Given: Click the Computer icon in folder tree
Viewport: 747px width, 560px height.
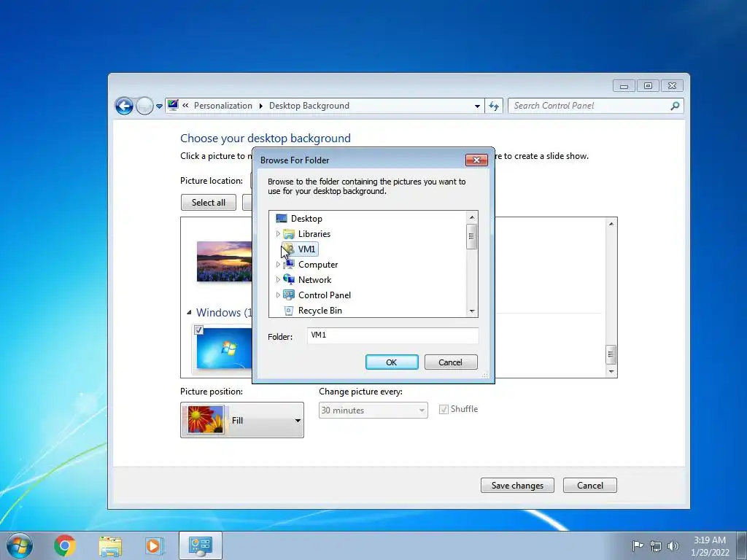Looking at the screenshot, I should [289, 264].
